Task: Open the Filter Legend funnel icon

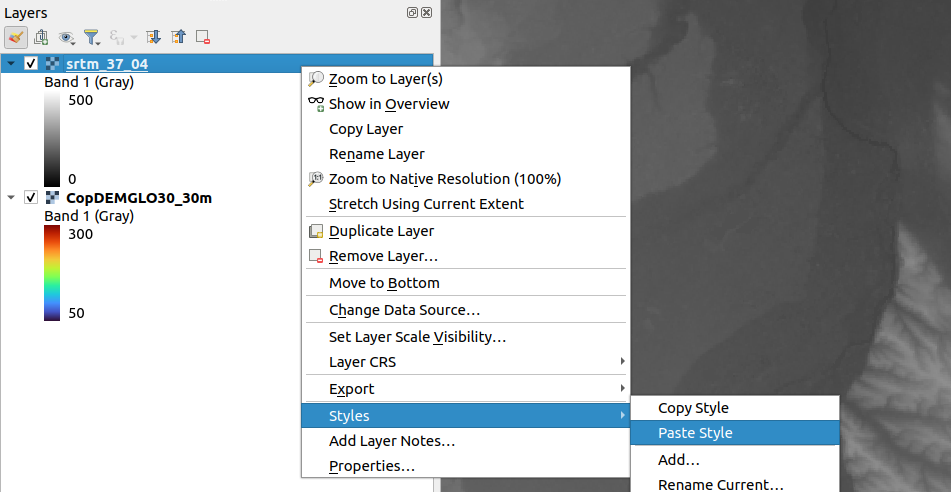Action: (92, 37)
